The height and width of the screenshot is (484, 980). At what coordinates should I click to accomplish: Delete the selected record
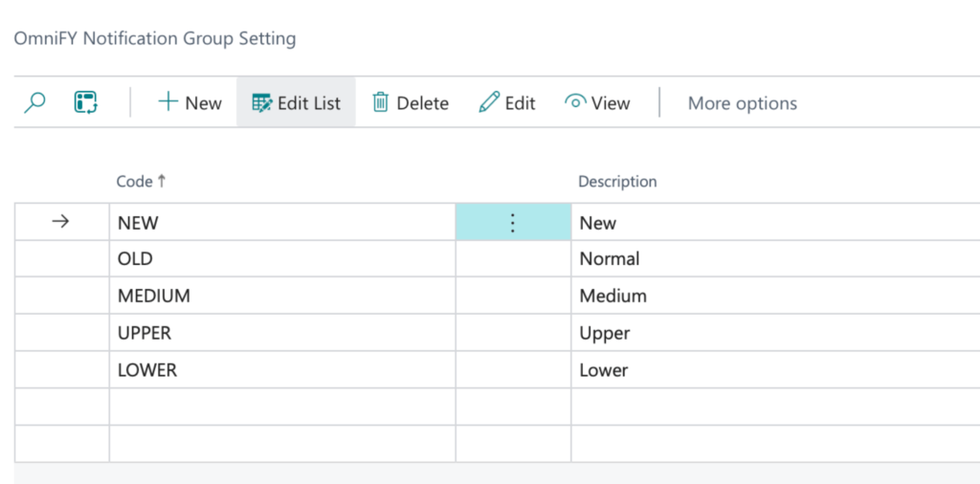click(411, 102)
